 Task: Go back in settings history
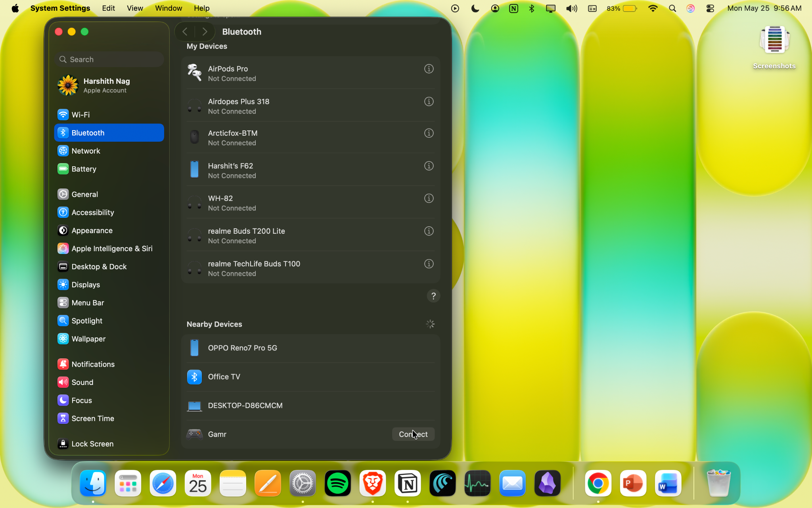[x=185, y=32]
